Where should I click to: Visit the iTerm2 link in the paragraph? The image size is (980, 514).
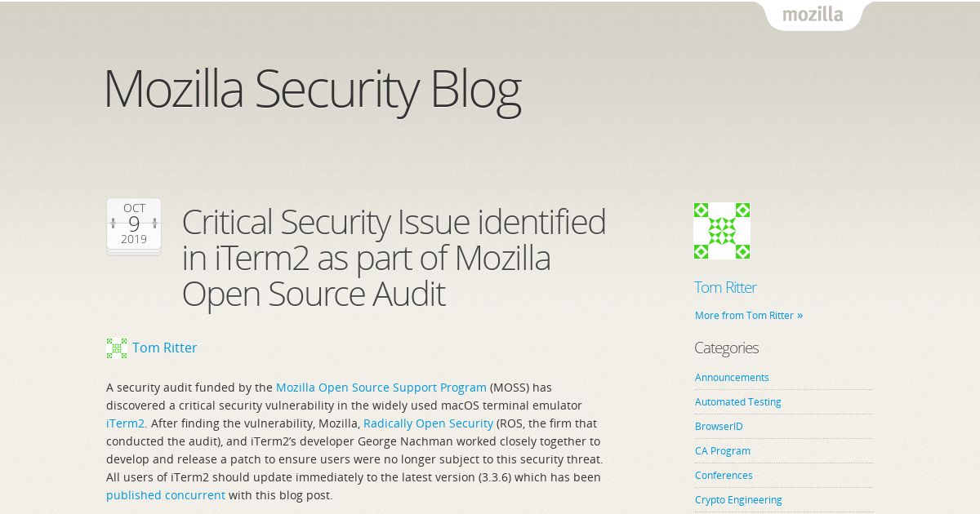[x=126, y=423]
